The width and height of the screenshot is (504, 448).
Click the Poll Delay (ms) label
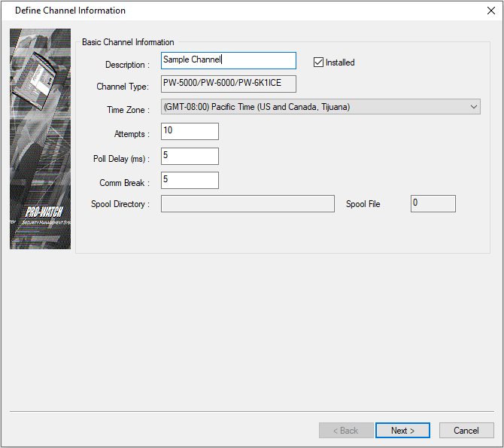tap(121, 159)
